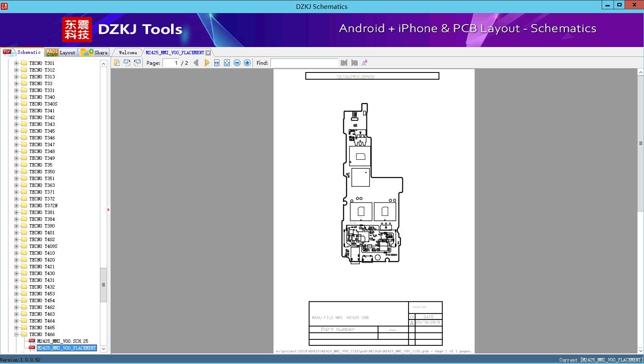Click the page number field
The height and width of the screenshot is (364, 644).
171,63
